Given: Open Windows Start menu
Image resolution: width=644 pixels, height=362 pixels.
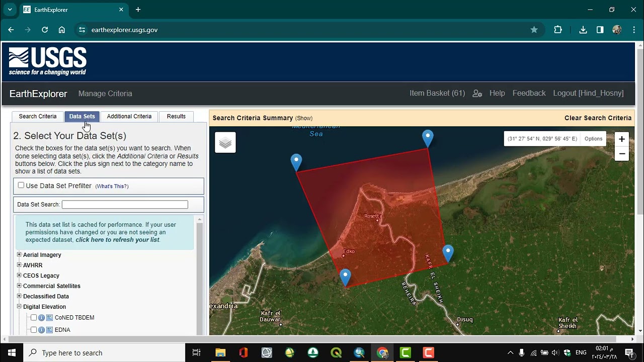Looking at the screenshot, I should [12, 353].
